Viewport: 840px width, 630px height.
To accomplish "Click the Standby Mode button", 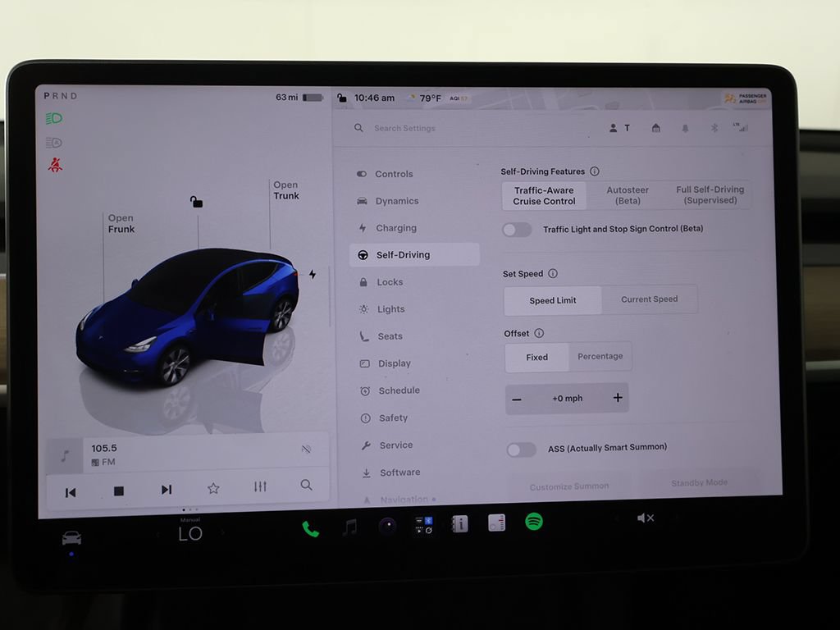I will 699,482.
